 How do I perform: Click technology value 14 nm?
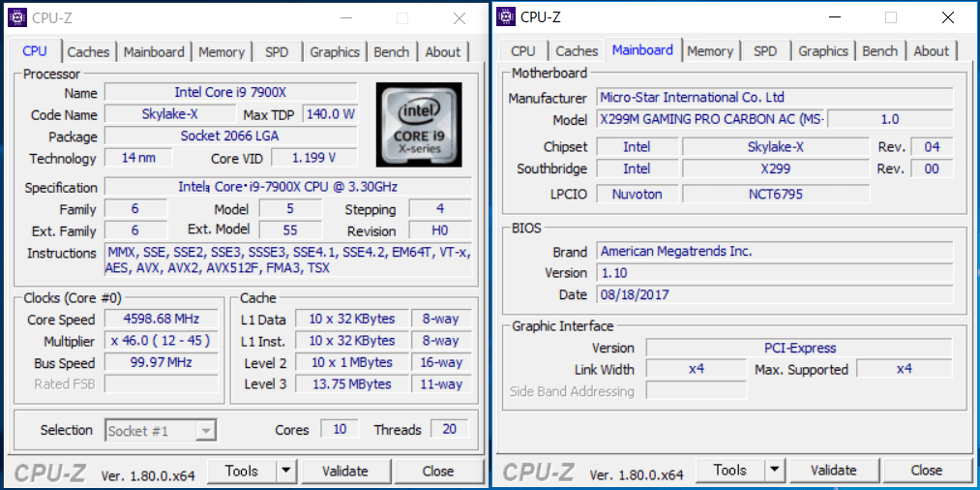pos(138,158)
